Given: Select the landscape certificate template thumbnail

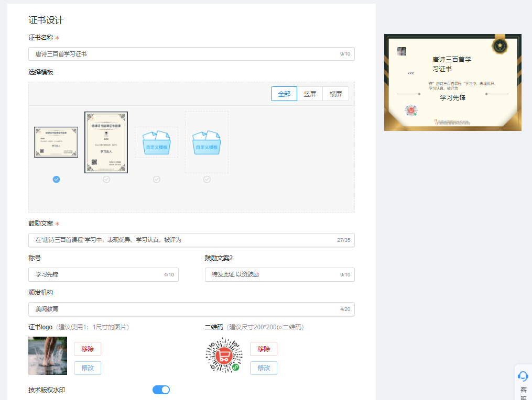Looking at the screenshot, I should [56, 142].
